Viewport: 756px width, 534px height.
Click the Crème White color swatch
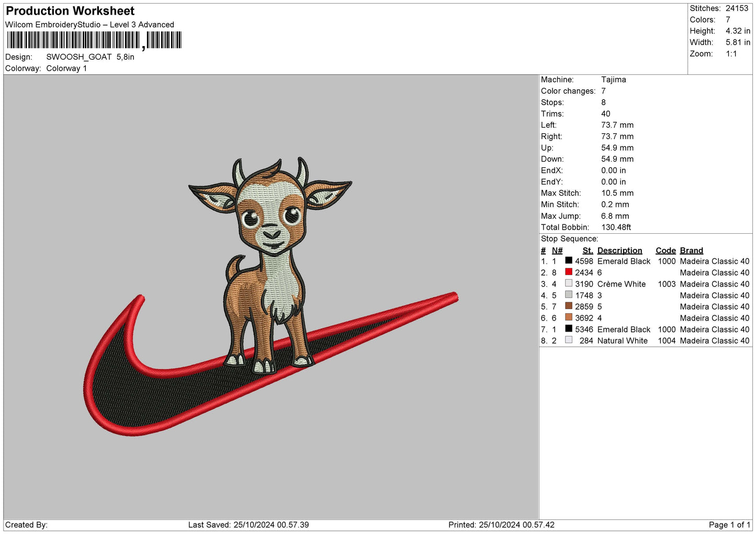click(569, 283)
